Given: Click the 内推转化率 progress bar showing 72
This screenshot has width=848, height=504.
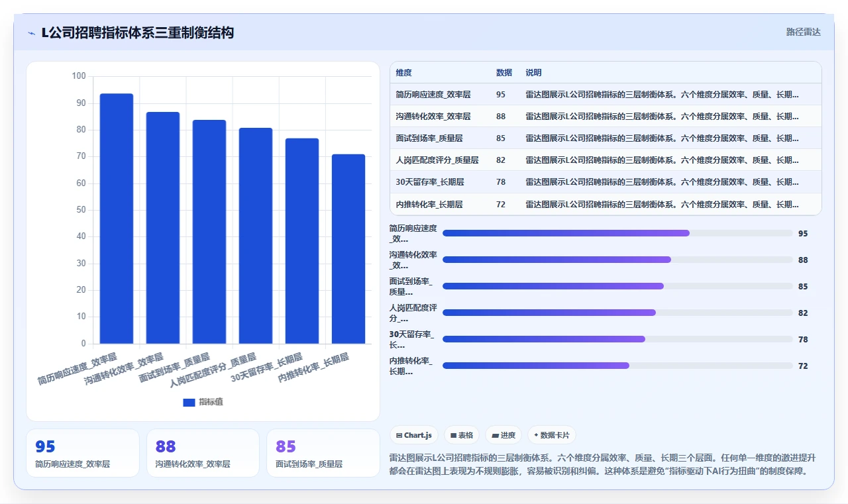Looking at the screenshot, I should pos(617,366).
